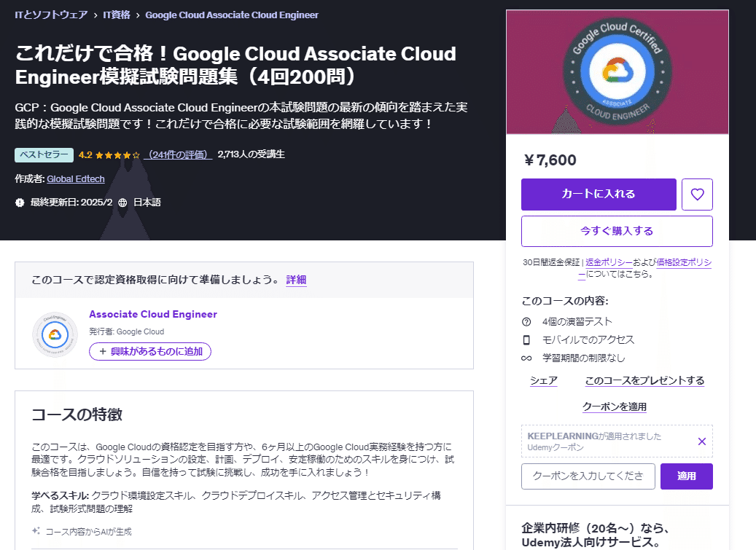Click the practice test question-mark icon
Screen dimensions: 756x550
click(x=526, y=322)
